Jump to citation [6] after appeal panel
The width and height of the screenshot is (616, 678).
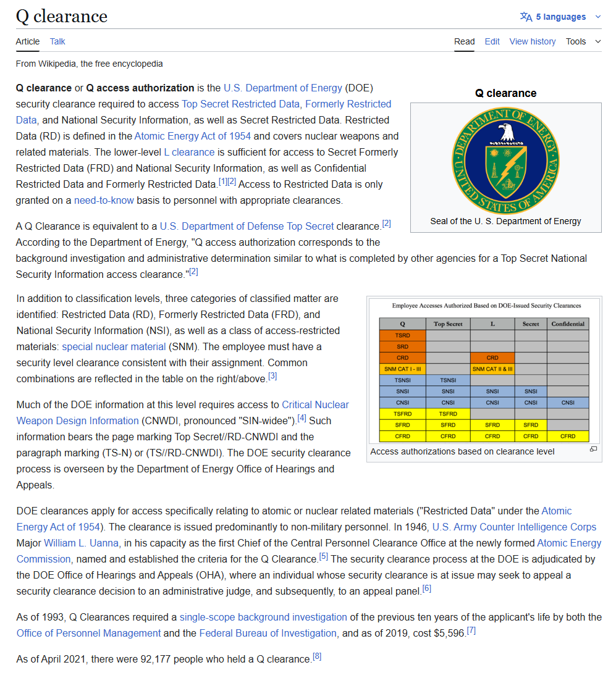(x=427, y=588)
